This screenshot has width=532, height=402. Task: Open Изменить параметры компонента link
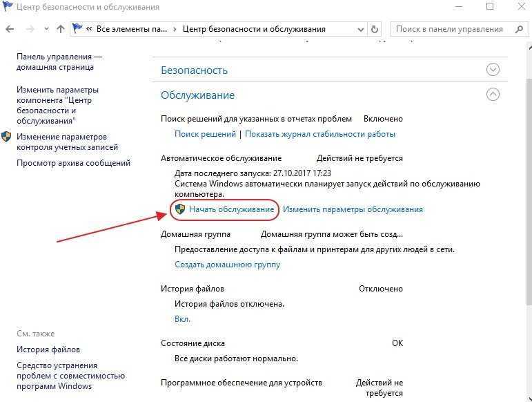(58, 105)
